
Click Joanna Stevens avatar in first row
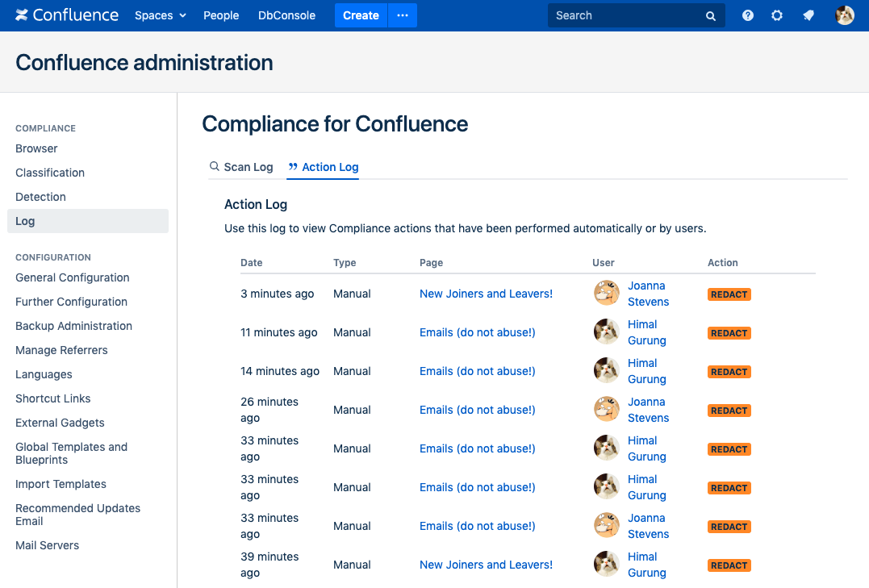pyautogui.click(x=607, y=294)
